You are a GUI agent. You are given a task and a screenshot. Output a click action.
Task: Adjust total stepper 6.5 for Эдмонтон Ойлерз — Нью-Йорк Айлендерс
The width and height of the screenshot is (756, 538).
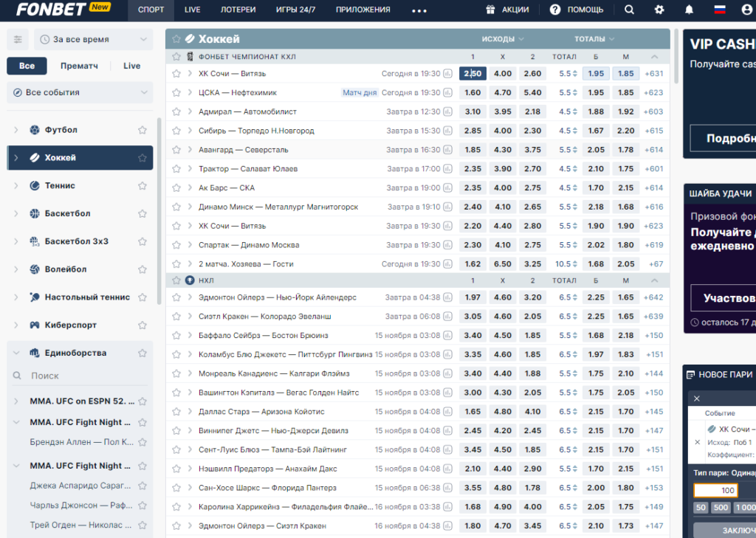[x=574, y=297]
